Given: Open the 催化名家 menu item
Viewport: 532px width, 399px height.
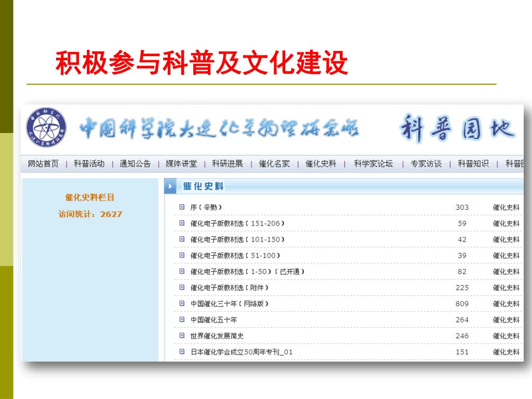Looking at the screenshot, I should pyautogui.click(x=274, y=164).
